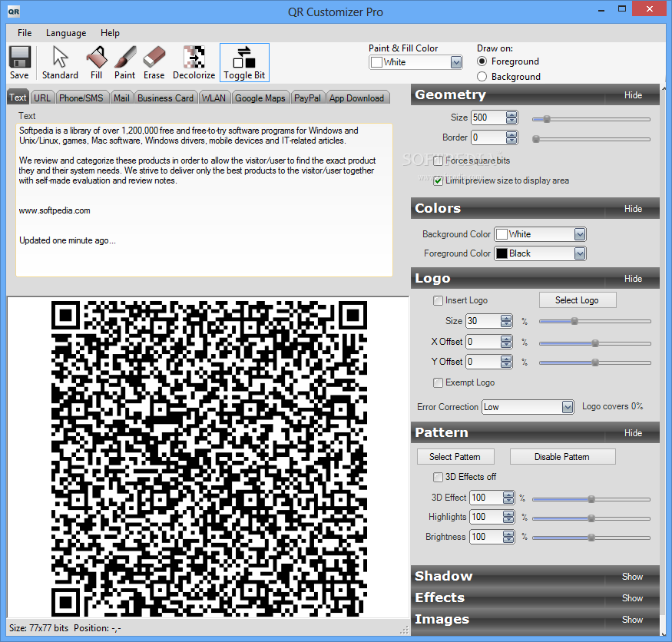Open the Language menu
The image size is (672, 642).
click(x=66, y=33)
